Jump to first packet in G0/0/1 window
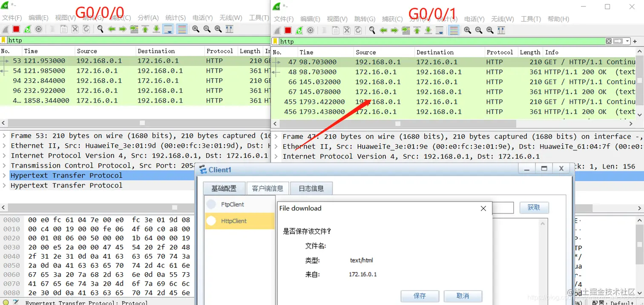Viewport: 644px width, 305px height. pos(417,30)
